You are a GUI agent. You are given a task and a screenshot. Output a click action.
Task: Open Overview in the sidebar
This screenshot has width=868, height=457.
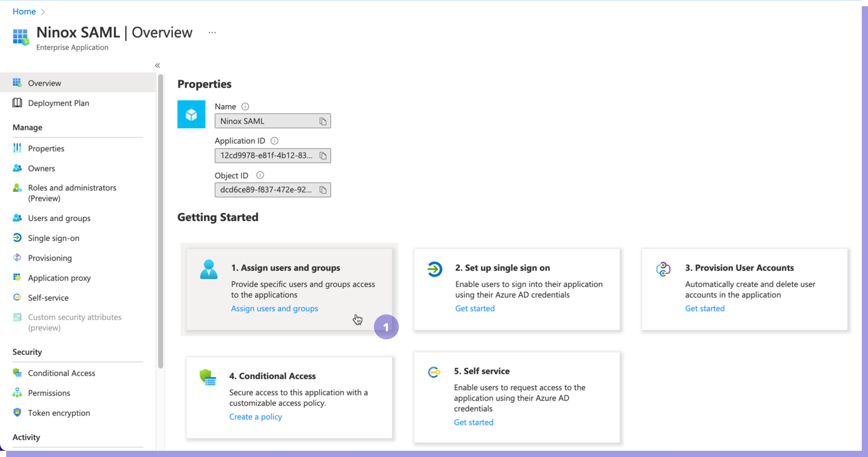coord(78,82)
